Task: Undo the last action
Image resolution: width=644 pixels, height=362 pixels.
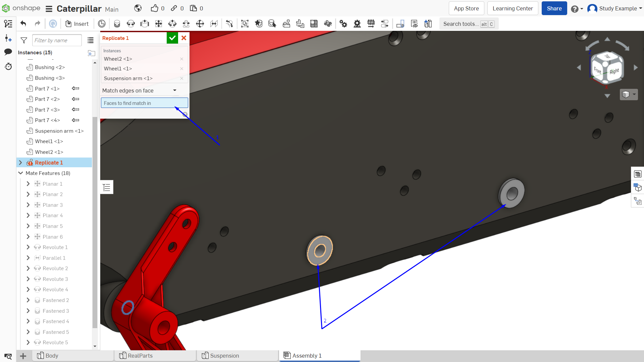Action: [23, 24]
